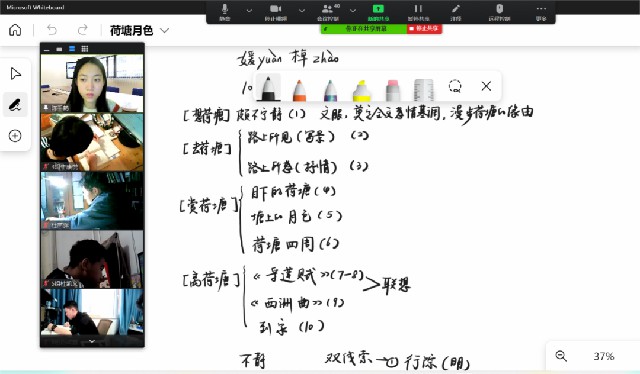Go to whiteboard home
Screen dimensions: 640x374
coord(15,30)
